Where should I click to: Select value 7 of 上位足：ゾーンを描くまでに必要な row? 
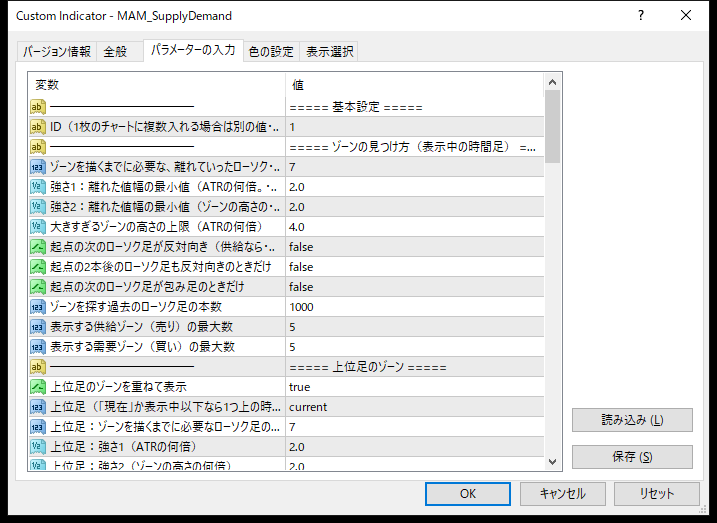(415, 427)
